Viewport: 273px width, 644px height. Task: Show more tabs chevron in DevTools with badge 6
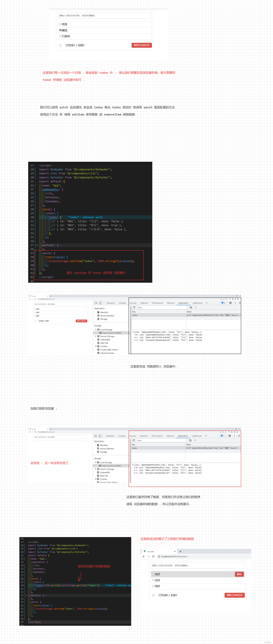click(206, 303)
